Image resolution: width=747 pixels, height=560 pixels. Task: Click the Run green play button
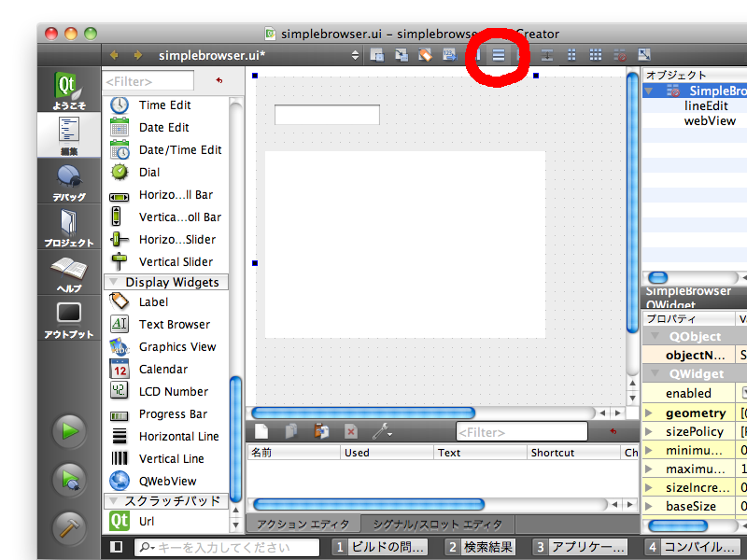click(69, 431)
